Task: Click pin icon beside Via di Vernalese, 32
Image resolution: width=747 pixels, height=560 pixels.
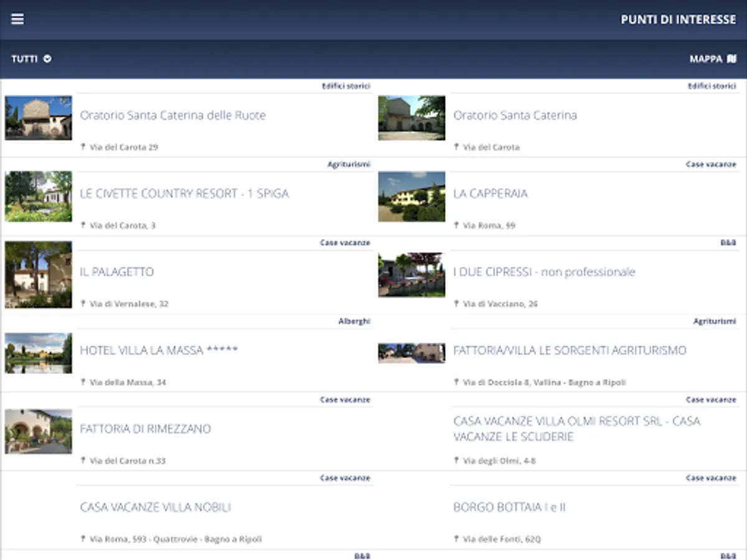Action: pyautogui.click(x=83, y=304)
